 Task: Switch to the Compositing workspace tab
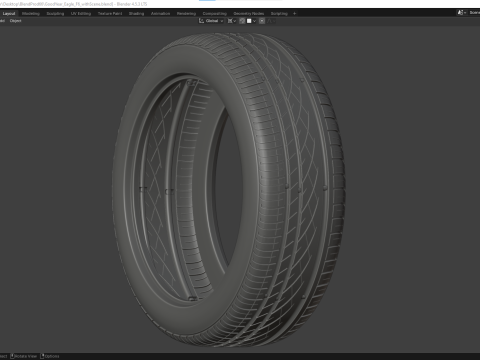[x=215, y=14]
